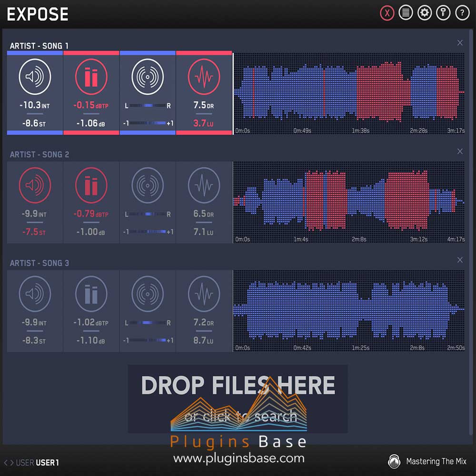This screenshot has width=476, height=476.
Task: Click Song 2 loudness speaker icon
Action: pyautogui.click(x=35, y=185)
